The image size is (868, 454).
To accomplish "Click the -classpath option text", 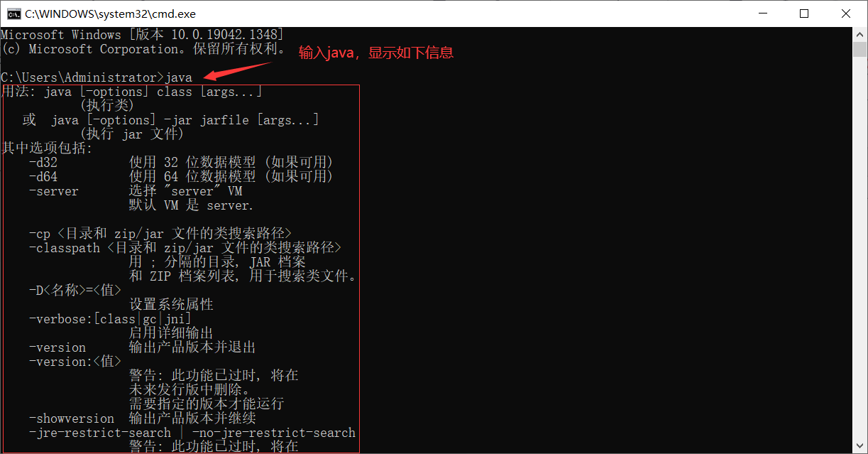I will pos(65,248).
